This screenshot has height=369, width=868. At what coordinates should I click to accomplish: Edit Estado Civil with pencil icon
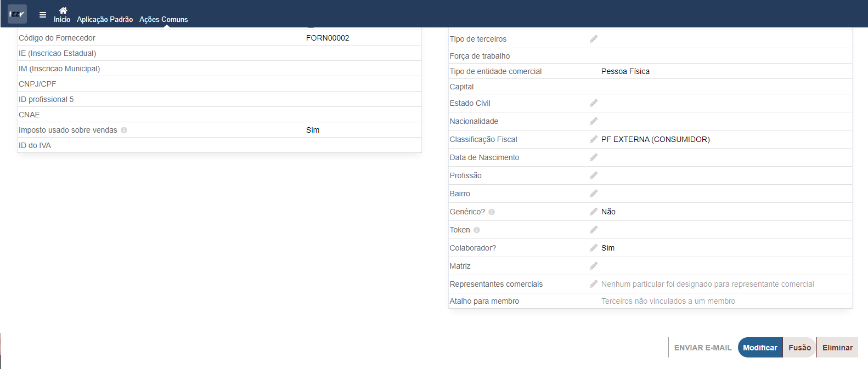(594, 103)
